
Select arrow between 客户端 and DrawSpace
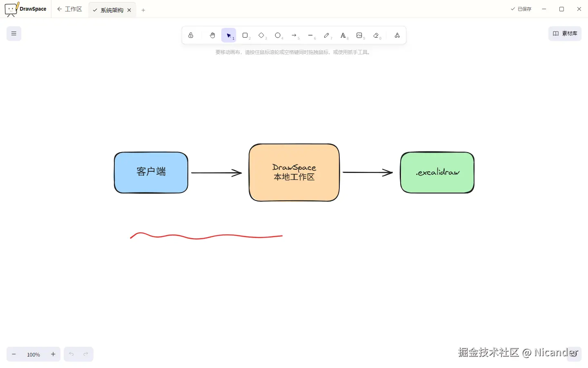coord(216,173)
